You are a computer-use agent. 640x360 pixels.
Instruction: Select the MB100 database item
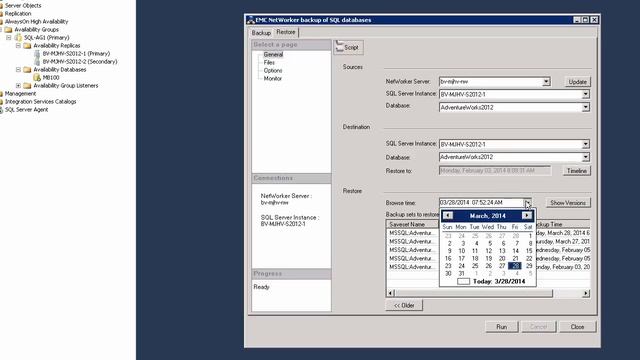tap(51, 78)
